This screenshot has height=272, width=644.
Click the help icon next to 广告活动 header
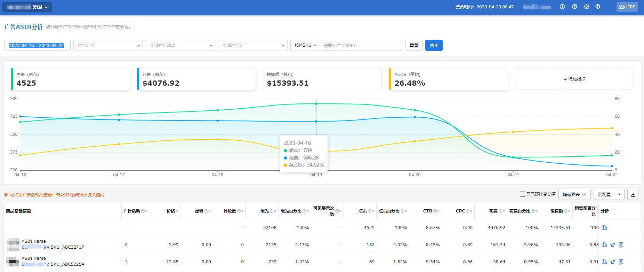point(143,211)
